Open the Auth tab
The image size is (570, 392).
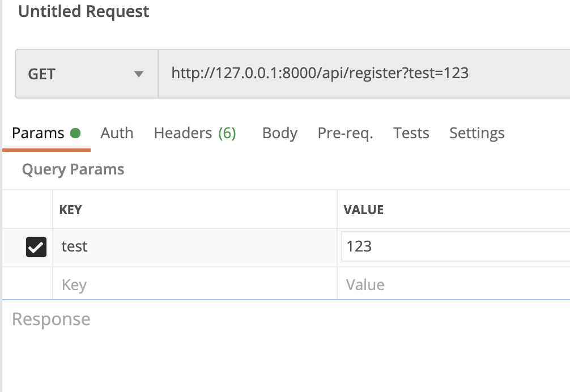tap(117, 133)
